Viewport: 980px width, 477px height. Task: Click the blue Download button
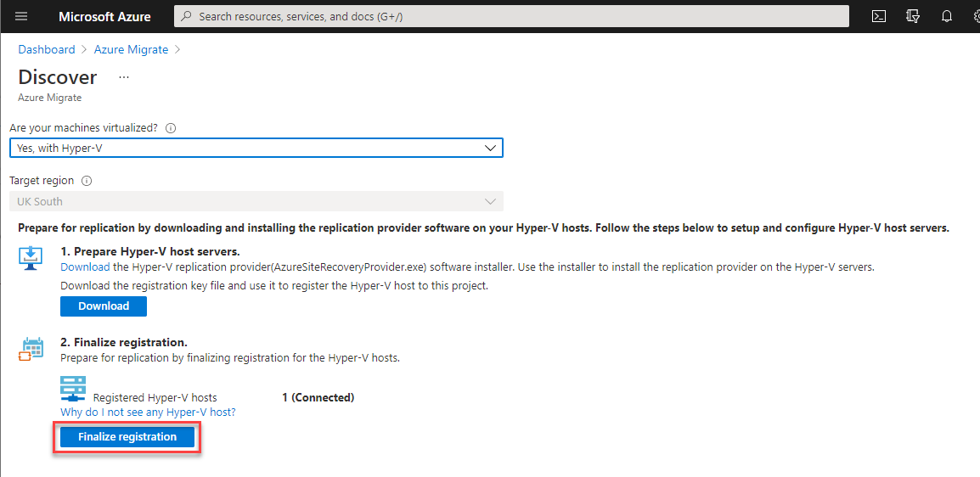104,306
